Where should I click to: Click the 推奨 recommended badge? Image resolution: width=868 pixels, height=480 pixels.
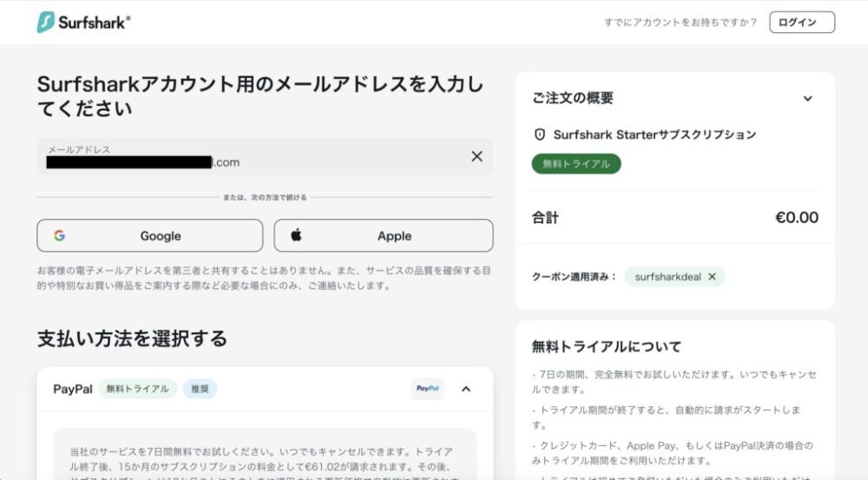(x=200, y=389)
